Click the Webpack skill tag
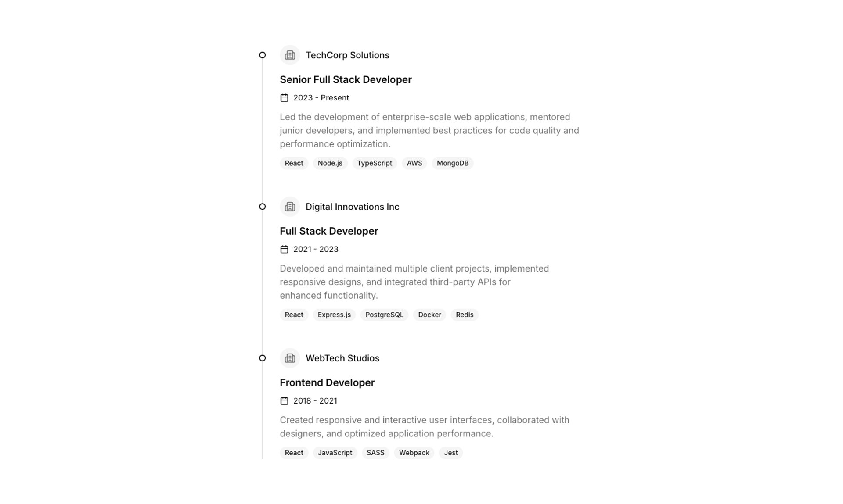The height and width of the screenshot is (504, 843). [x=414, y=453]
